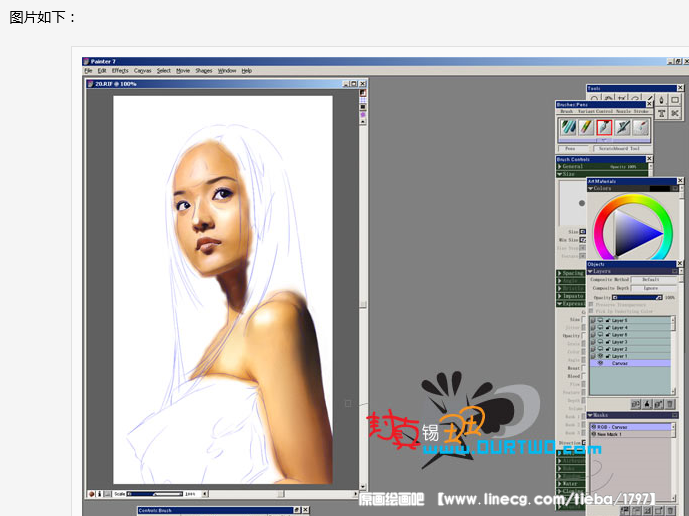This screenshot has height=516, width=689.
Task: Open the File menu
Action: point(88,71)
